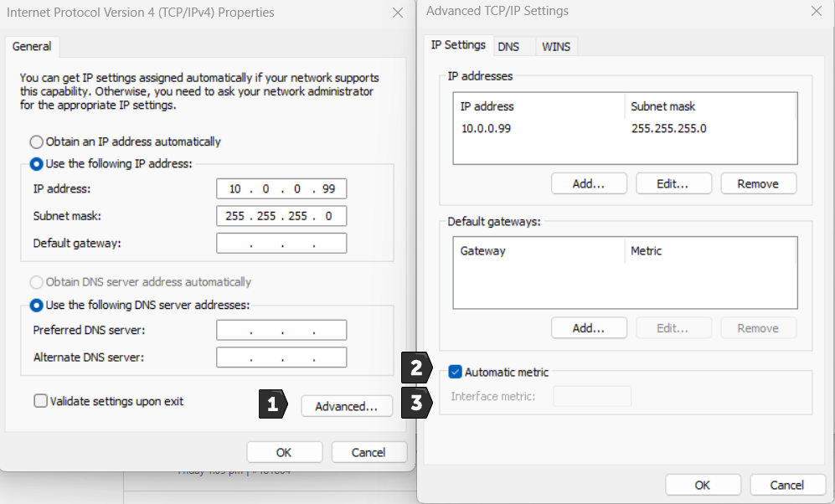This screenshot has width=835, height=504.
Task: Select the 10.0.0.99 address row
Action: [625, 128]
